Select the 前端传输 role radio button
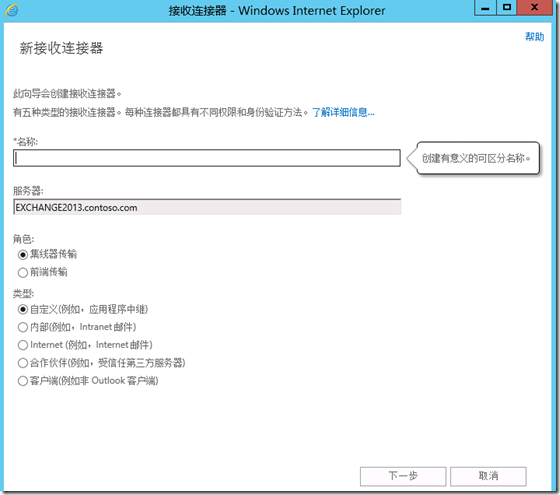This screenshot has height=495, width=560. coord(23,272)
